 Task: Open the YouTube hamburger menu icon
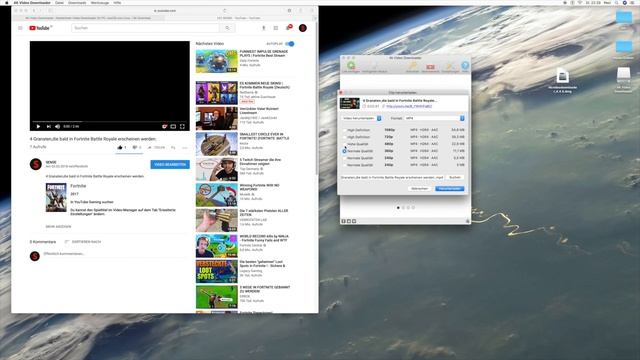(x=20, y=28)
